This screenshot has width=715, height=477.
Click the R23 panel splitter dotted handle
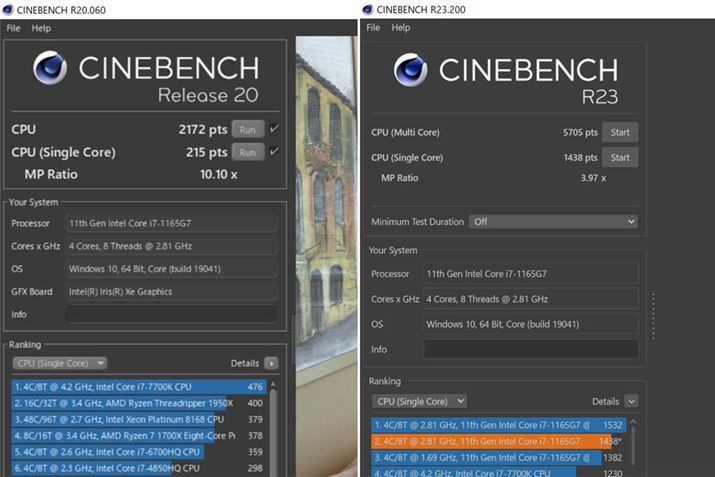point(653,316)
